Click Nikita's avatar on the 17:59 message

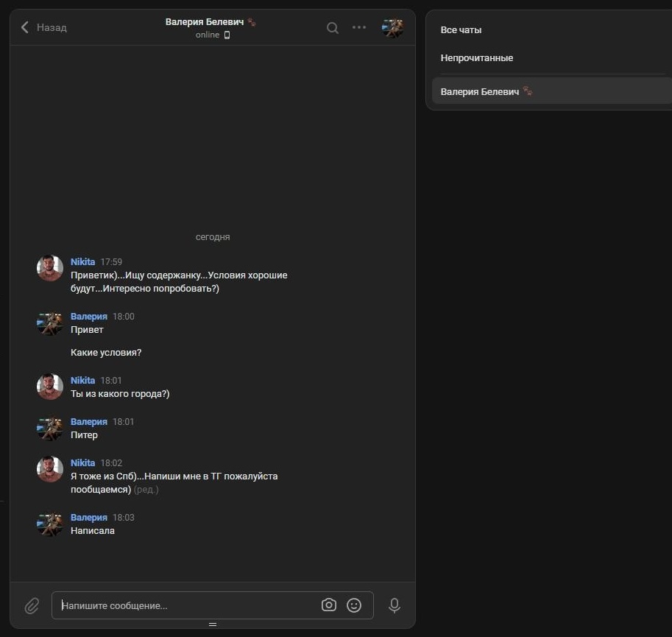[50, 268]
